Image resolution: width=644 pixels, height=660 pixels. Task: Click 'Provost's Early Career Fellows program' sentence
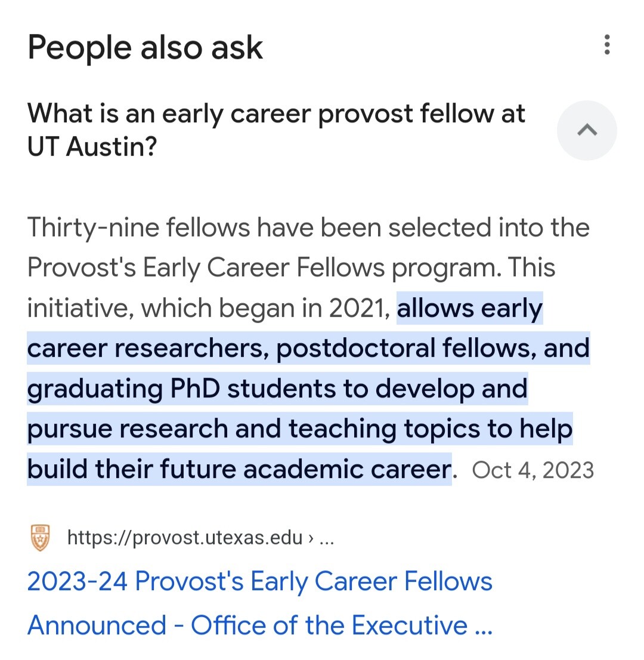click(265, 268)
